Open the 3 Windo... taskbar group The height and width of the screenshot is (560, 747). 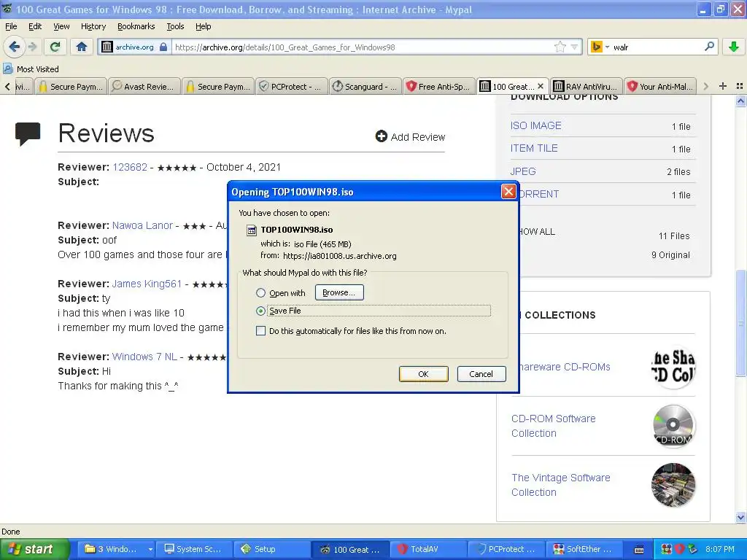coord(115,549)
